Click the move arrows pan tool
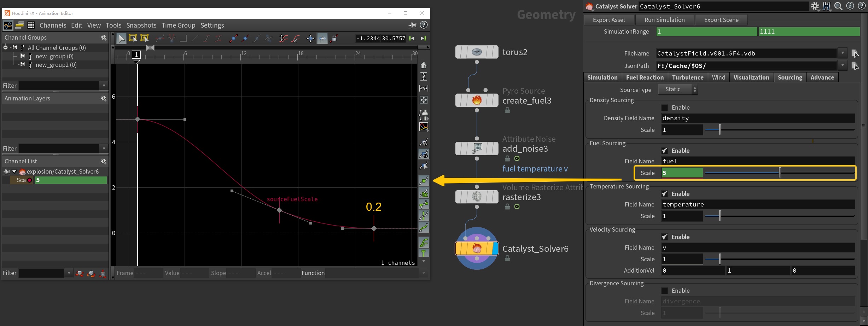 coord(310,38)
